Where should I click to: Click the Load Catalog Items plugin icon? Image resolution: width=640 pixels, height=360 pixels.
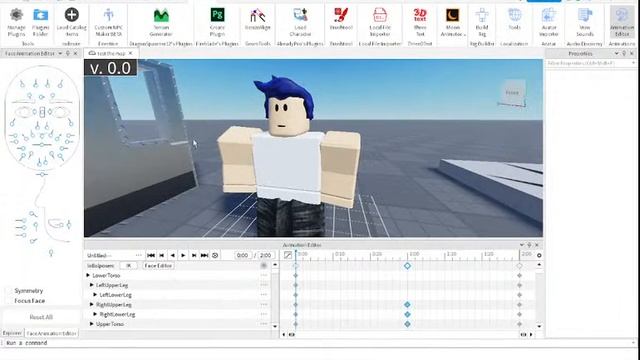click(71, 22)
